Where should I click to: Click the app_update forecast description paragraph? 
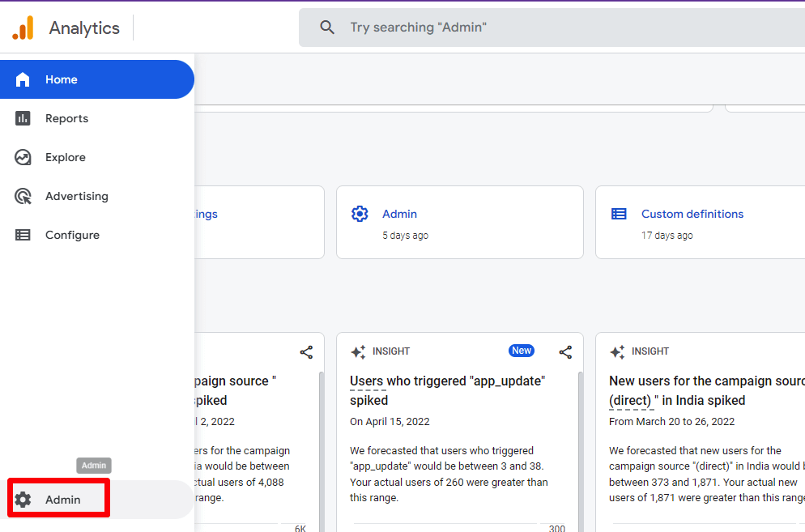coord(449,474)
